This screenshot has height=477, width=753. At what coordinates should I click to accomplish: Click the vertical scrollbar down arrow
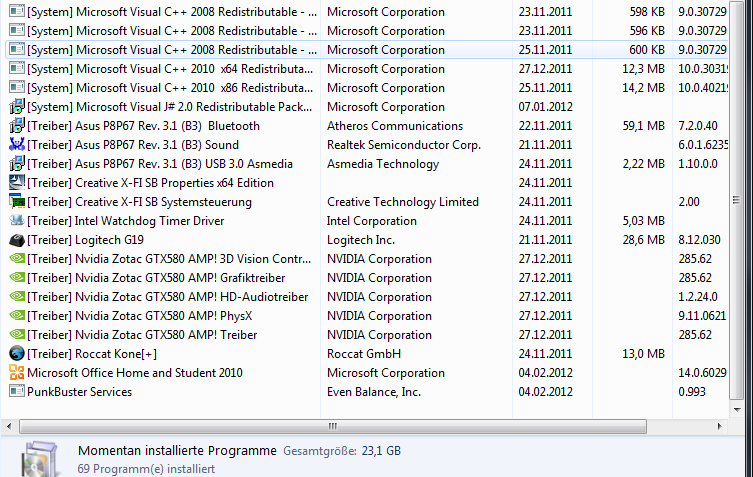pos(737,410)
